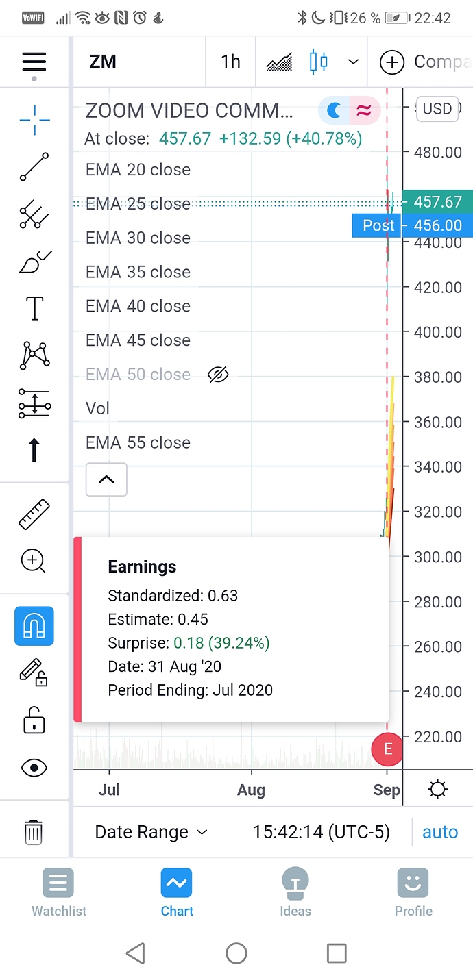Remove drawings with the trash bin
The image size is (473, 980).
(x=34, y=832)
